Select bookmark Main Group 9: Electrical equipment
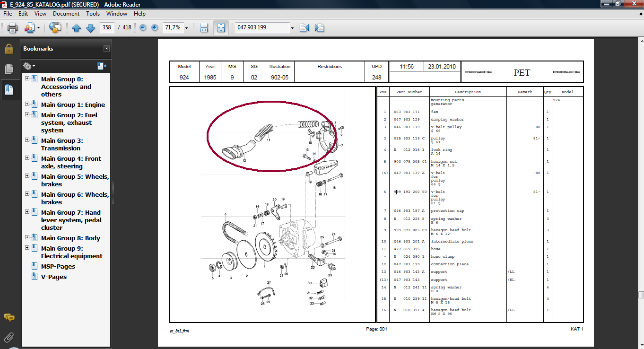The height and width of the screenshot is (349, 644). (72, 252)
